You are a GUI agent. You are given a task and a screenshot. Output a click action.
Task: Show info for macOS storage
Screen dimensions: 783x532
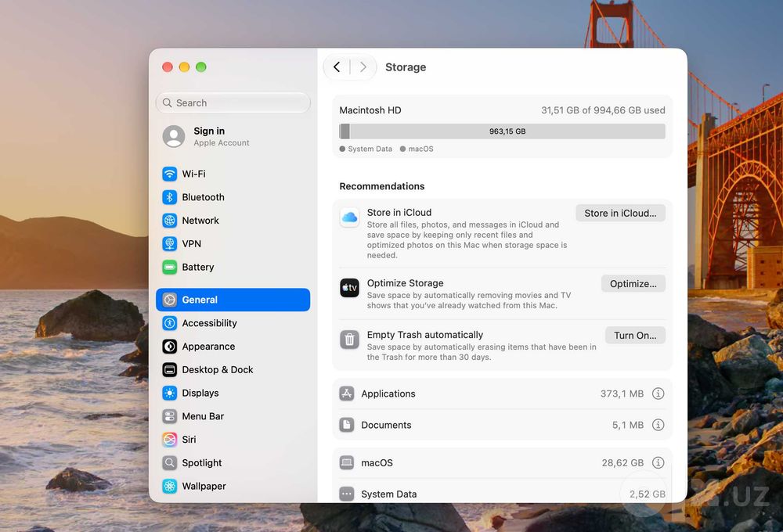[x=659, y=462]
